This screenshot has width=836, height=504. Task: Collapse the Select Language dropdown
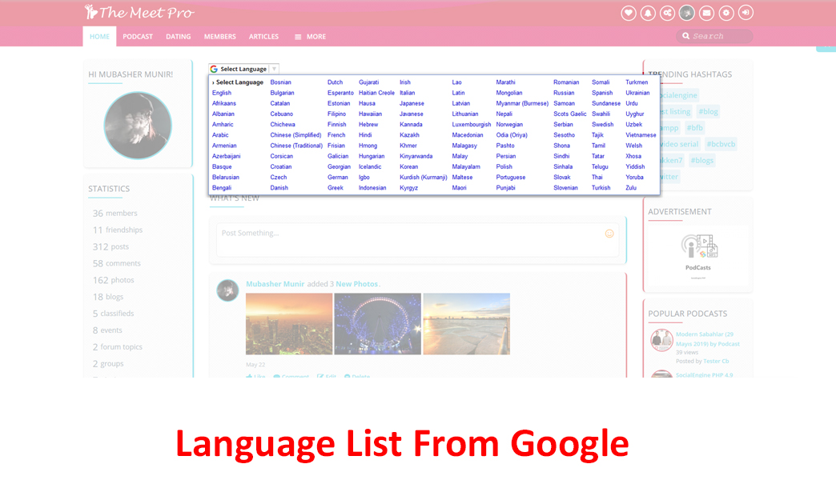[x=243, y=69]
